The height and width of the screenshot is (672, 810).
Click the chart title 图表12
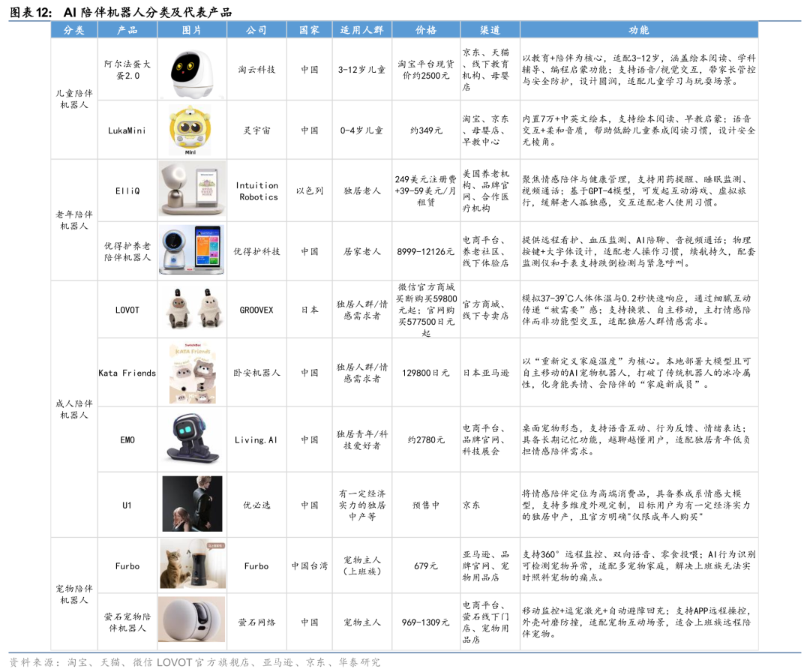coord(120,12)
